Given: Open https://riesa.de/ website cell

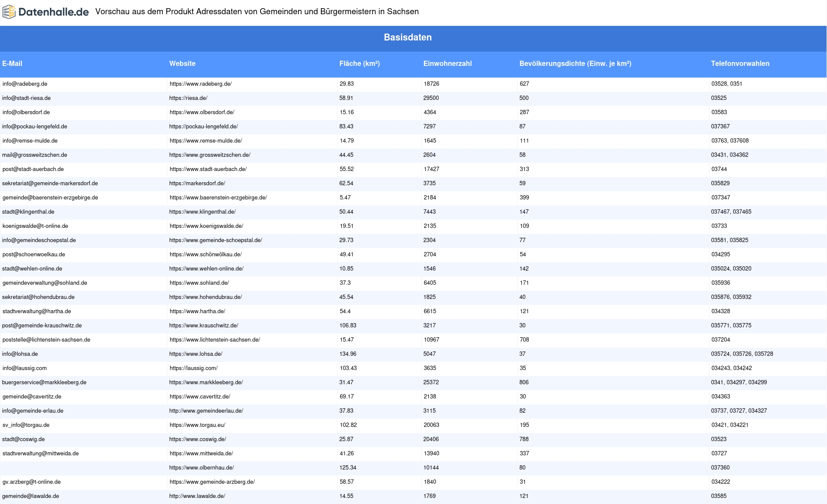Looking at the screenshot, I should (x=188, y=98).
